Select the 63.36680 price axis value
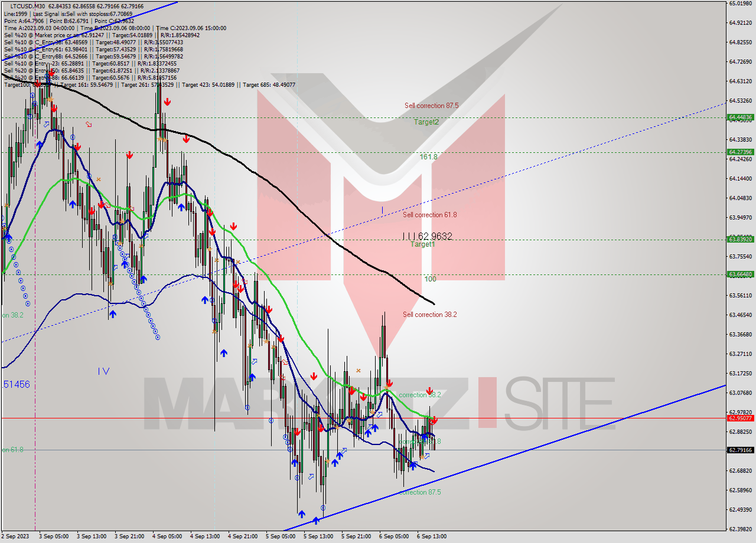This screenshot has height=543, width=756. click(741, 334)
